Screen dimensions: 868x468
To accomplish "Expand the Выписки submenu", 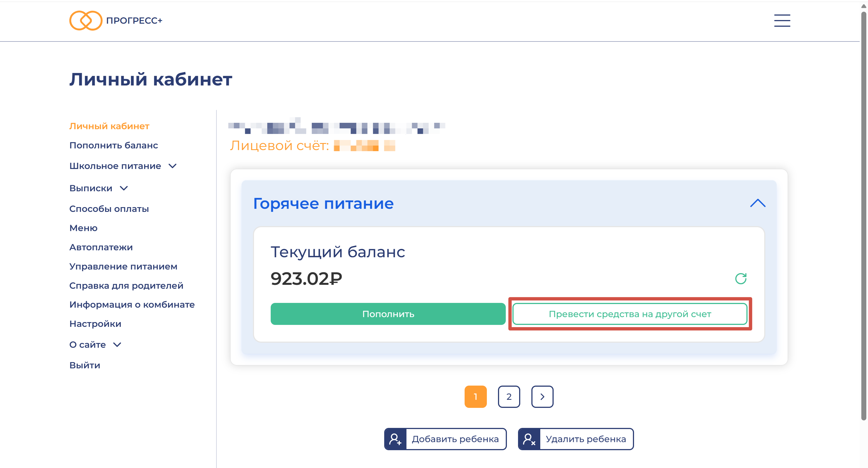I will click(x=124, y=188).
